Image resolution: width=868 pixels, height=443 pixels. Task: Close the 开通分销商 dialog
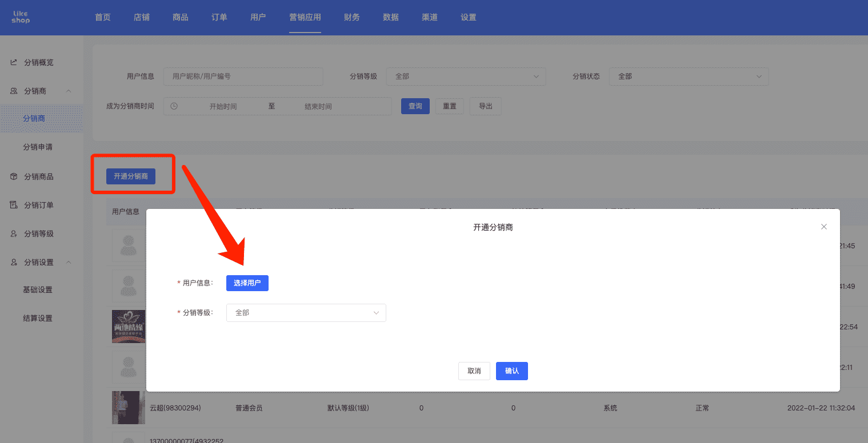pos(824,227)
